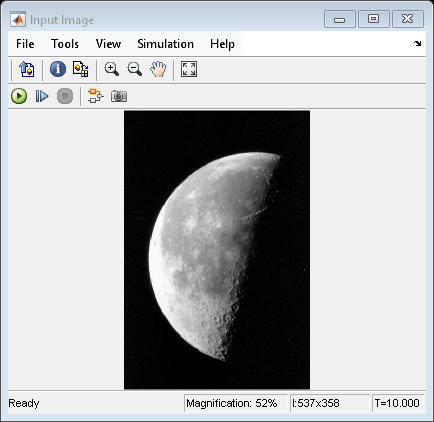Screen dimensions: 434x422
Task: Click the Step Forward simulation button
Action: (42, 96)
